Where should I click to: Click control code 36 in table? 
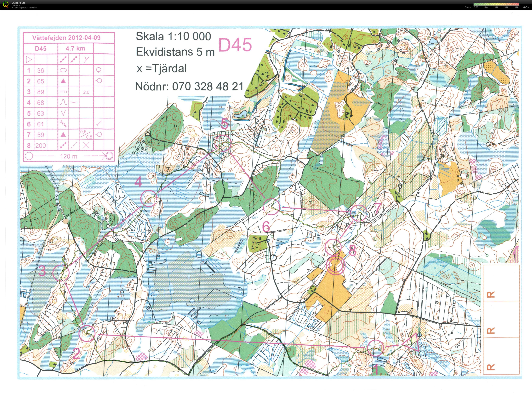pos(41,71)
